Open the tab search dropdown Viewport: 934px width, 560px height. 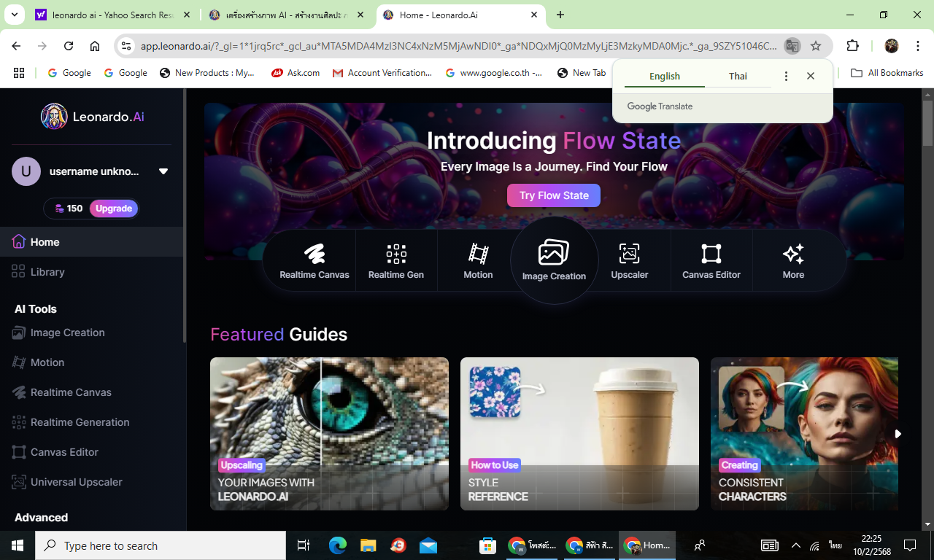click(x=14, y=15)
